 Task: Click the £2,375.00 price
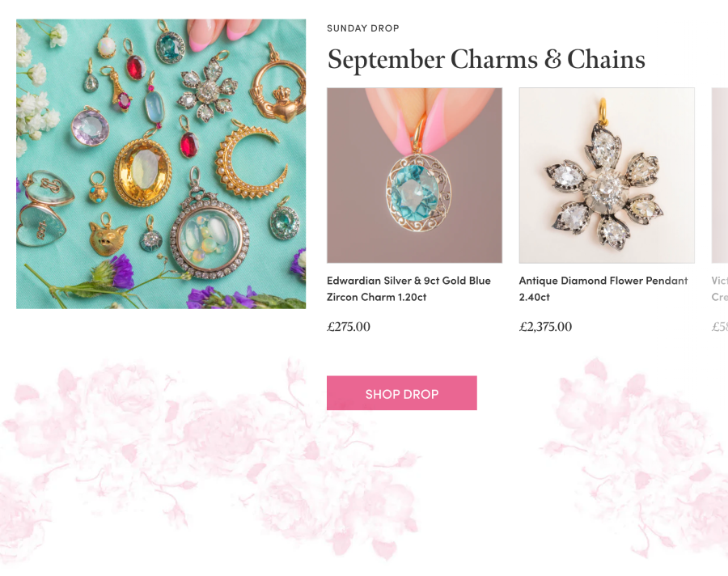coord(545,327)
